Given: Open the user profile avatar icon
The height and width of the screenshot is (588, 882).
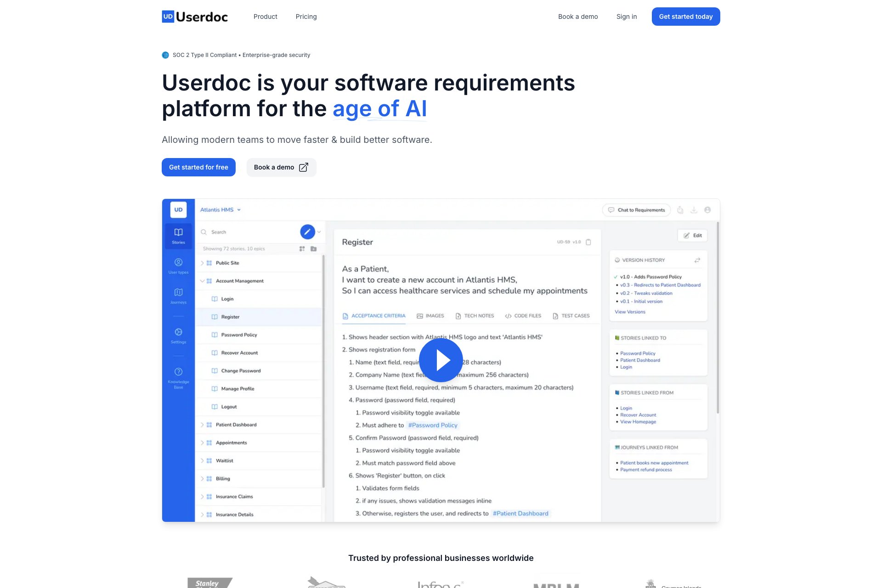Looking at the screenshot, I should click(707, 209).
